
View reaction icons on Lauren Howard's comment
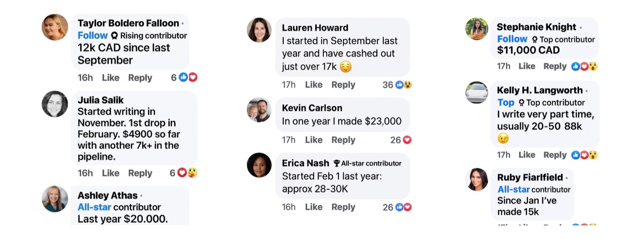[403, 85]
